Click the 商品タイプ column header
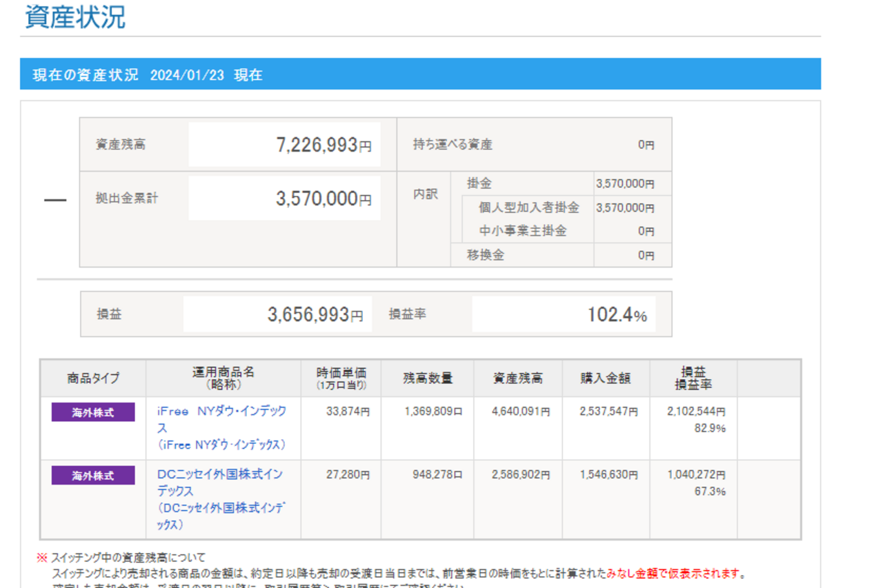 [x=93, y=378]
